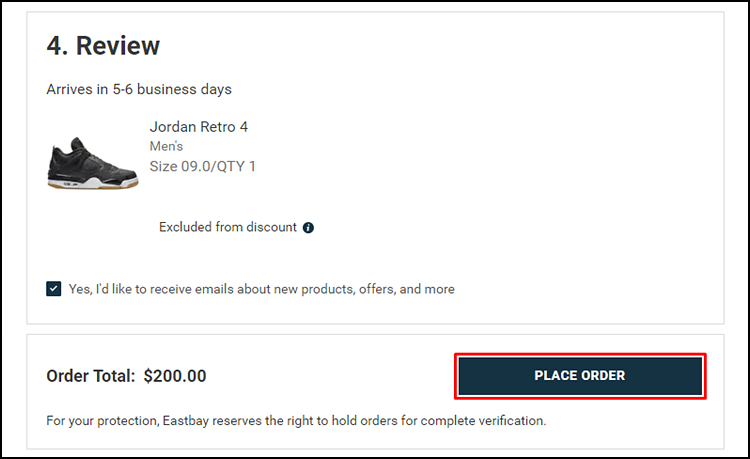Viewport: 750px width, 459px height.
Task: Click the Jordan Retro 4 product name
Action: (199, 127)
